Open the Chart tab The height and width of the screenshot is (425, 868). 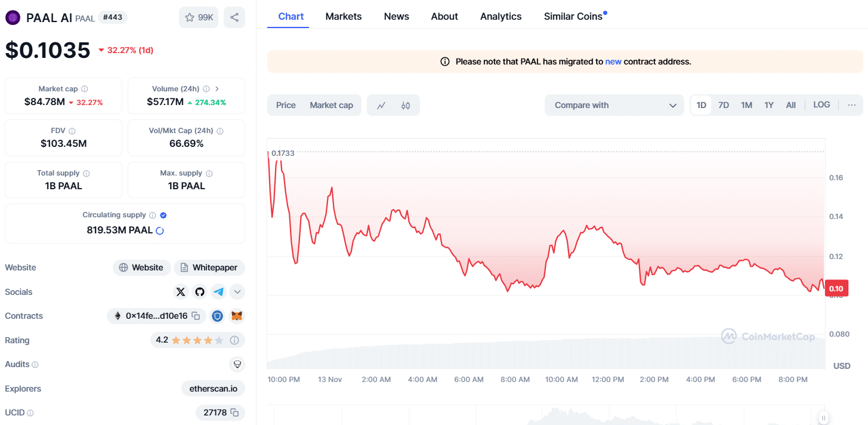click(291, 16)
